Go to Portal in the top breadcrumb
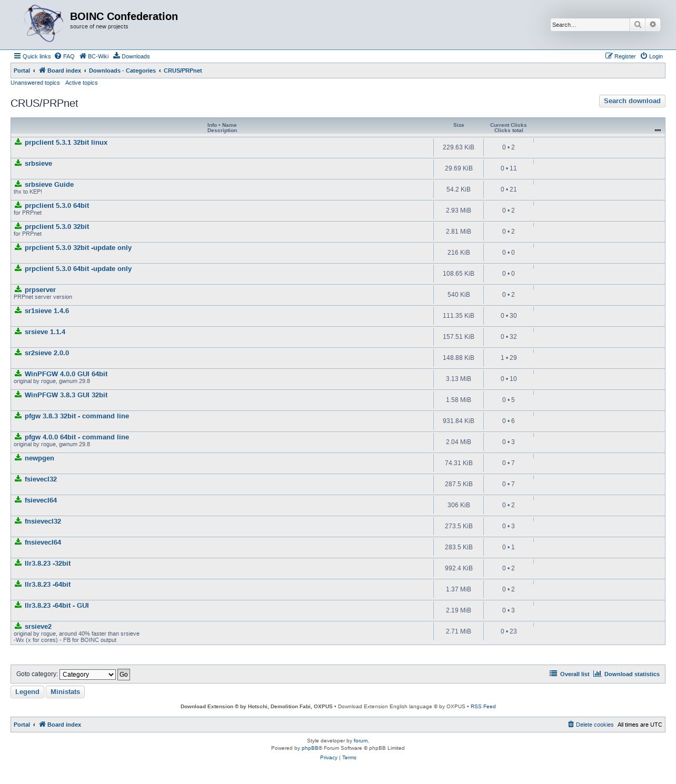The image size is (676, 784). coord(22,71)
